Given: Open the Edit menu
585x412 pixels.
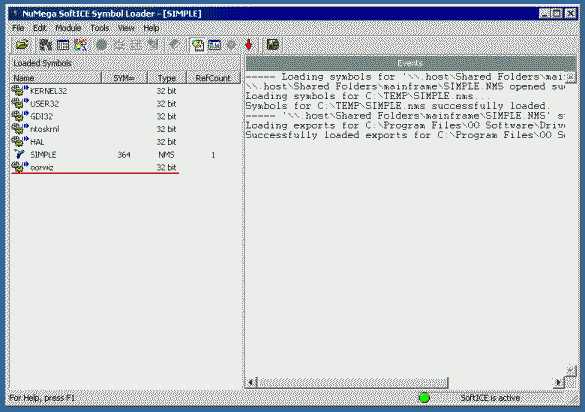Looking at the screenshot, I should (x=40, y=28).
